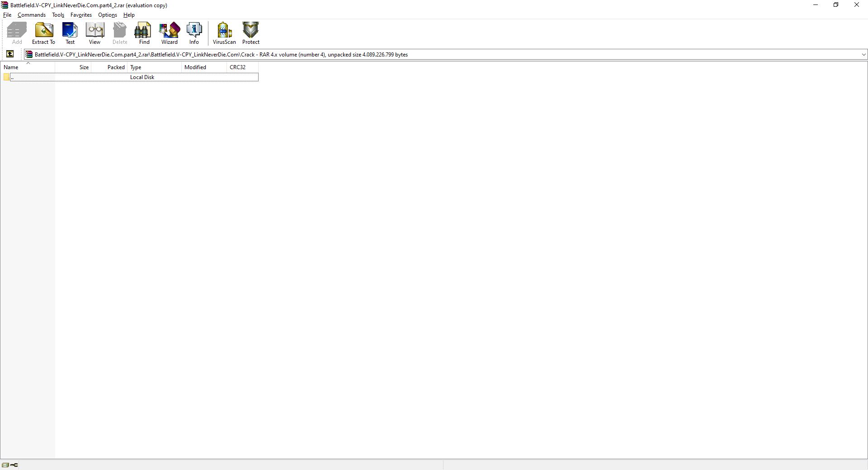Sort list by Modified column header
The image size is (868, 470).
[x=203, y=67]
